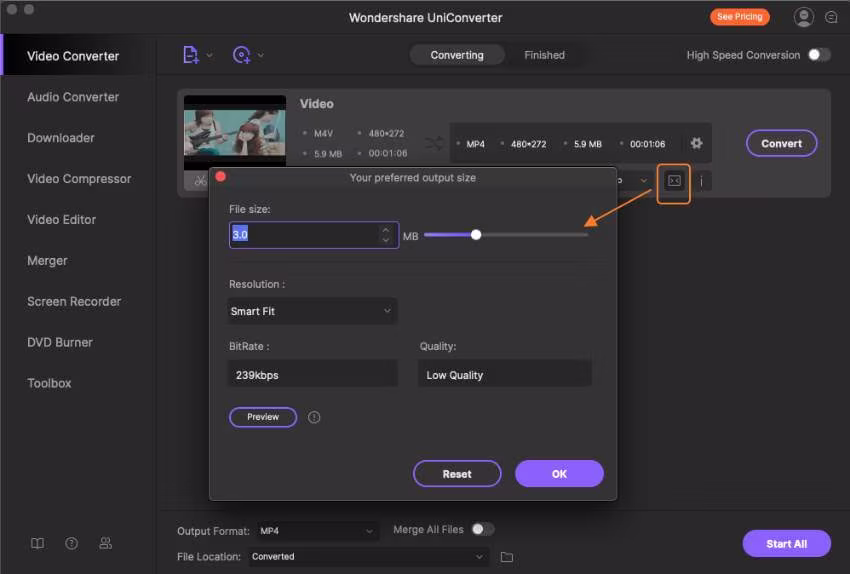Confirm with the OK button

point(559,474)
